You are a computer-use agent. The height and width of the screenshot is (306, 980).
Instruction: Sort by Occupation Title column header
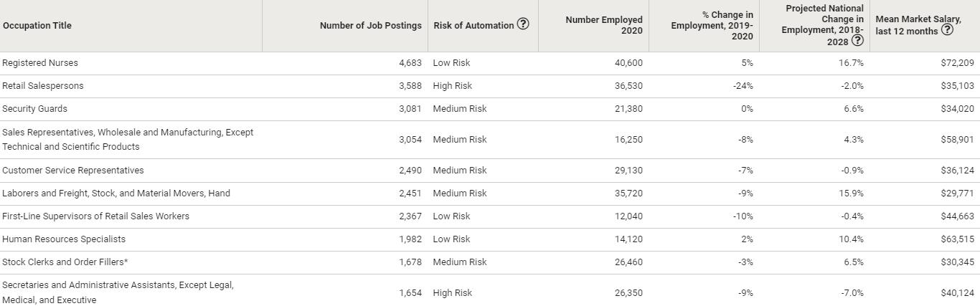pos(37,26)
